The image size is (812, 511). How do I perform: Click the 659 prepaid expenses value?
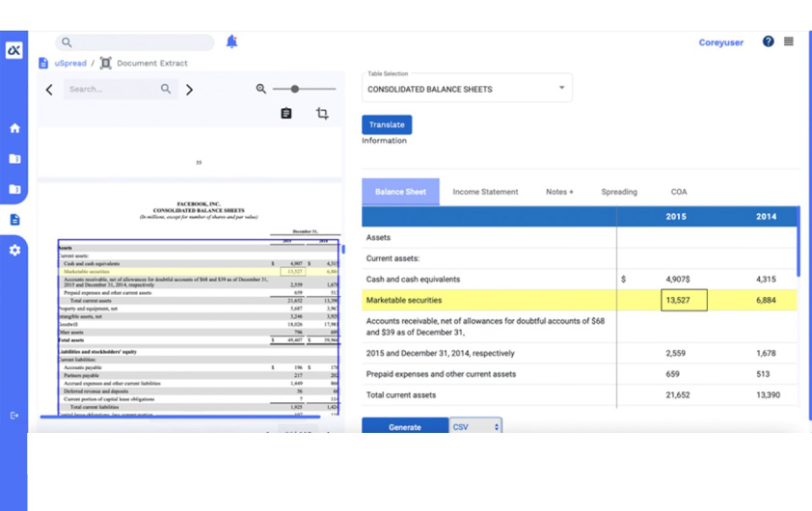pos(672,374)
